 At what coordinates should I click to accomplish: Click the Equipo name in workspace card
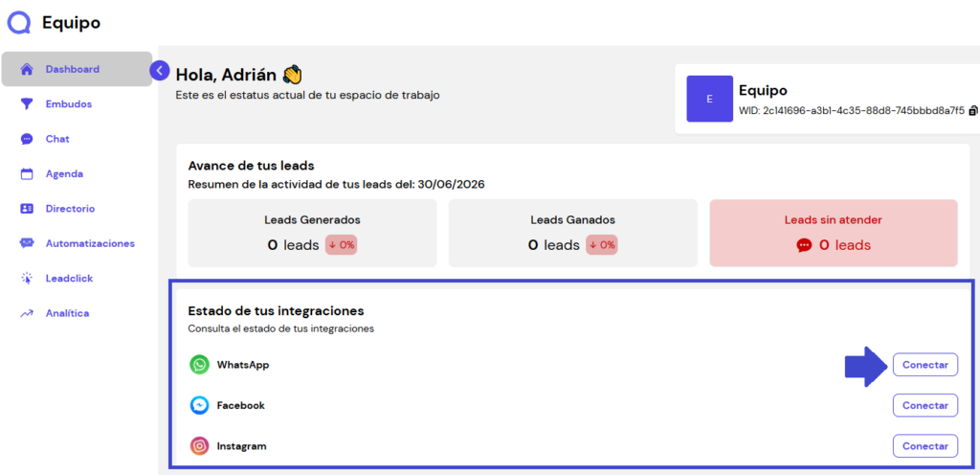(x=763, y=91)
